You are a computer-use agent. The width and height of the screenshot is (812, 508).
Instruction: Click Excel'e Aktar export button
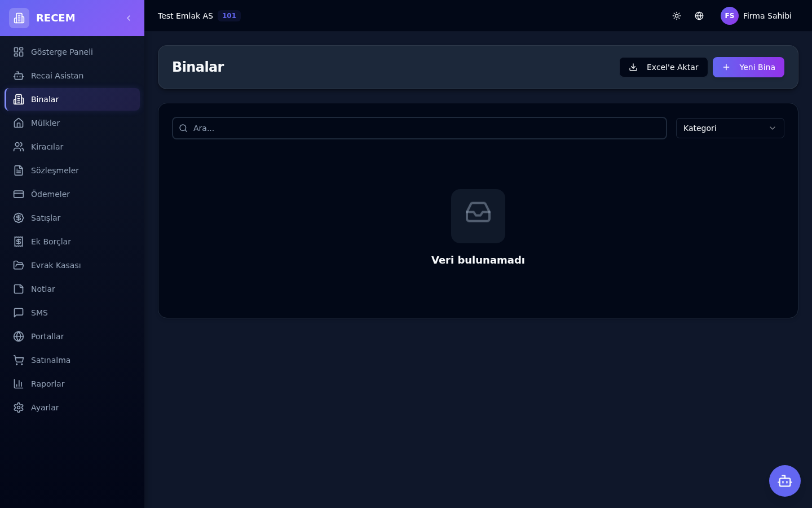tap(664, 67)
